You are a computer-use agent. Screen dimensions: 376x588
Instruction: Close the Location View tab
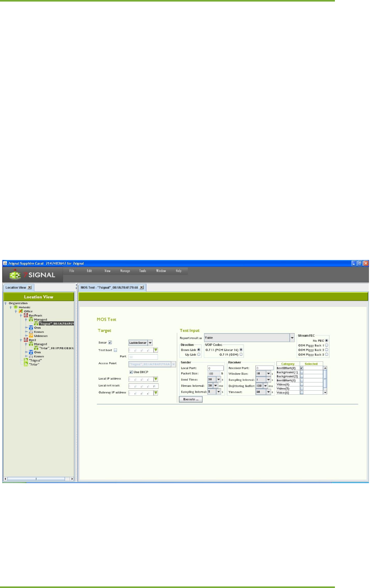pos(30,287)
